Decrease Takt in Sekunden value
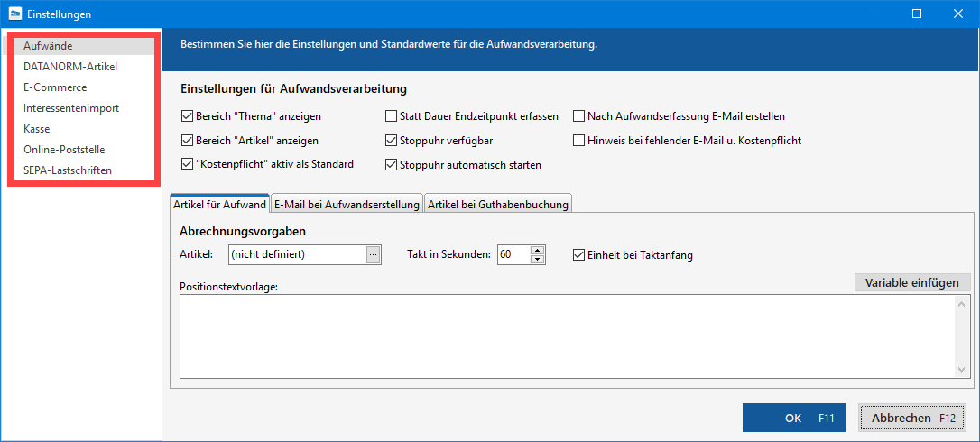The image size is (980, 442). [x=538, y=260]
